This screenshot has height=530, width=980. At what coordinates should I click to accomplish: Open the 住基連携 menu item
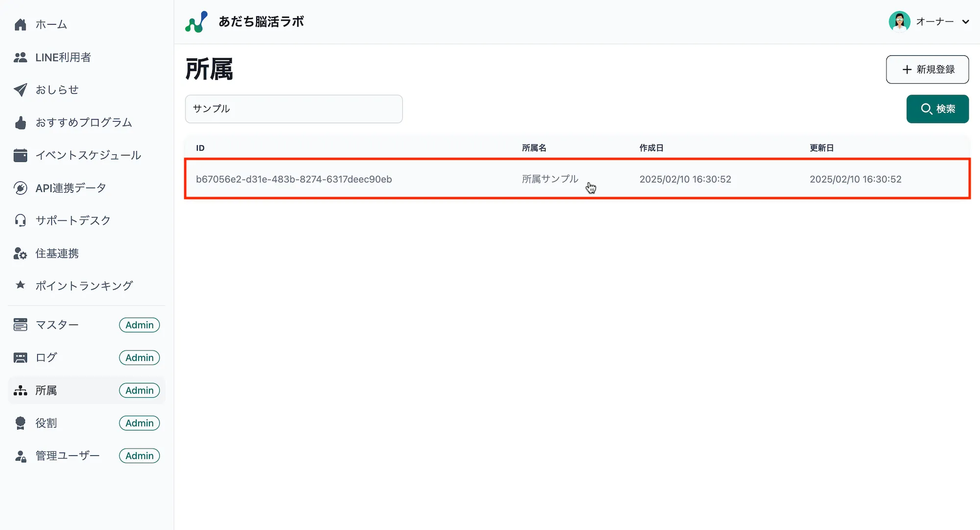click(x=57, y=253)
